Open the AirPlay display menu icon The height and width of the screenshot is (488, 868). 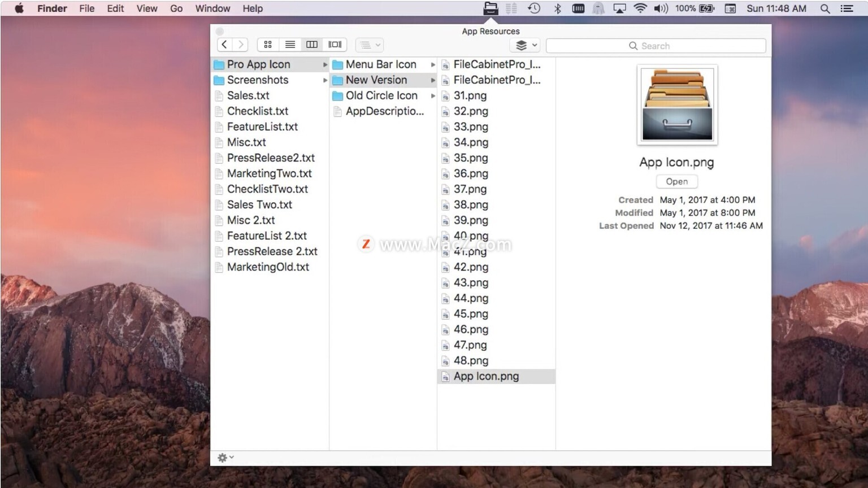pyautogui.click(x=619, y=8)
